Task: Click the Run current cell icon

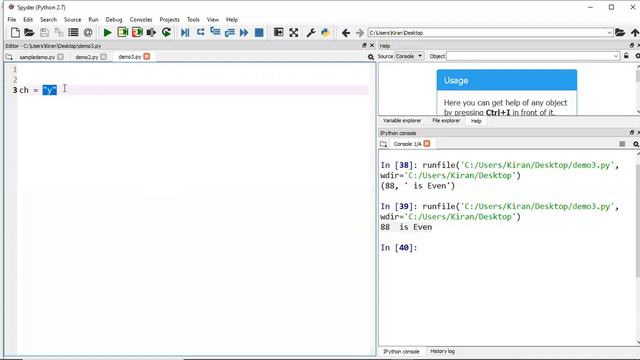Action: [x=122, y=33]
